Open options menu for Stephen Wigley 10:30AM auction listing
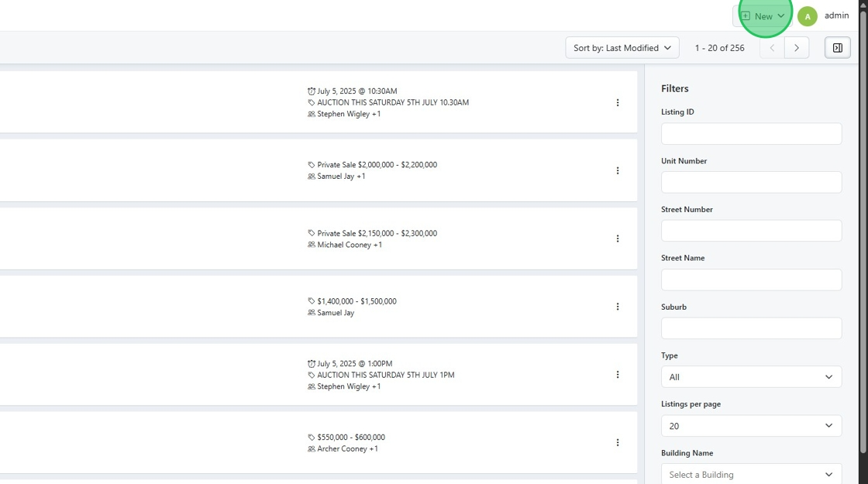 pos(618,103)
